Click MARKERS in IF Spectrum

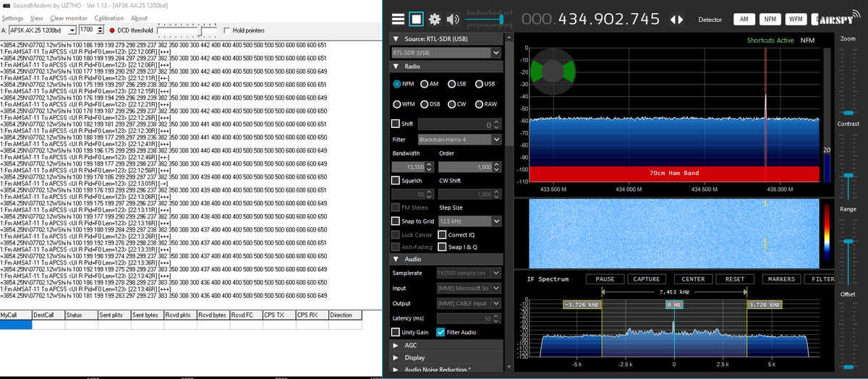(780, 279)
